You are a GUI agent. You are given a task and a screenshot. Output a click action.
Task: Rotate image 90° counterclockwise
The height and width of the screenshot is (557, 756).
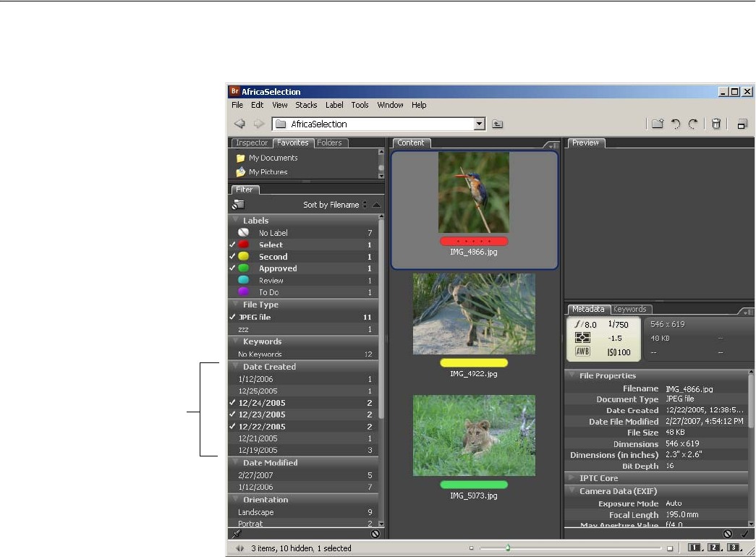coord(676,124)
